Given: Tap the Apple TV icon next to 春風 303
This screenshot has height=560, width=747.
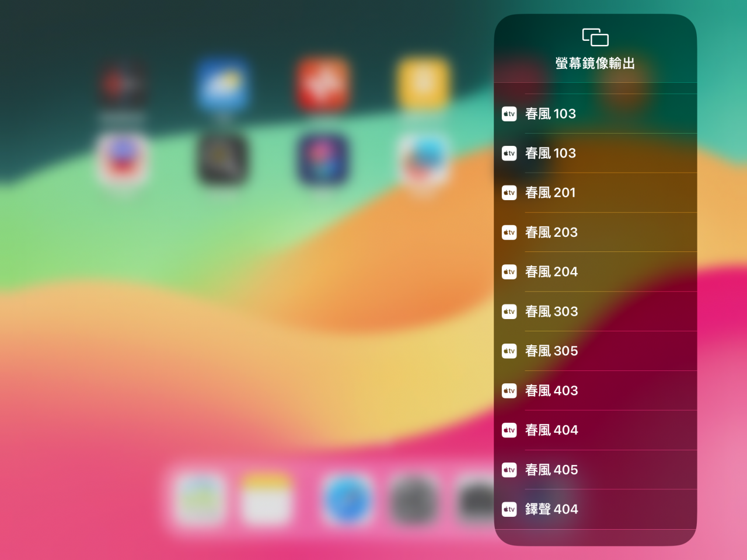Looking at the screenshot, I should tap(509, 311).
